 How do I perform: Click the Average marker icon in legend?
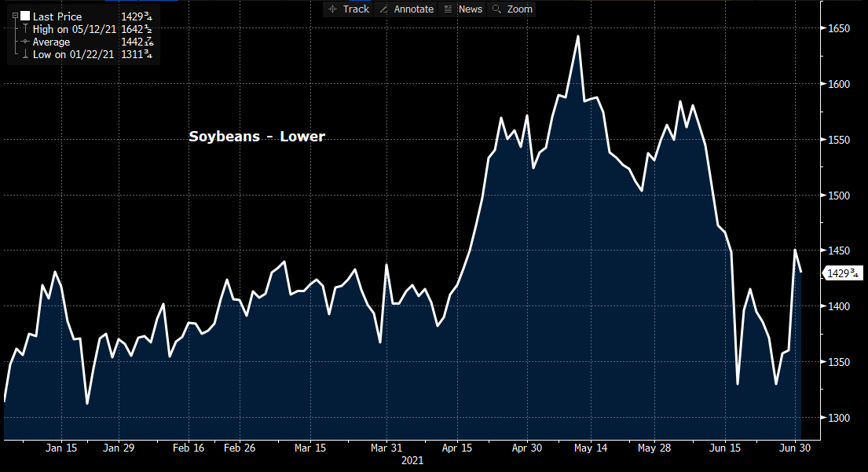click(25, 42)
